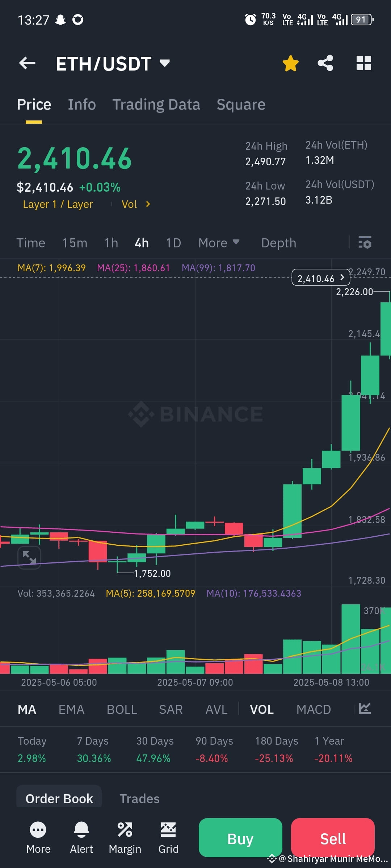
Task: Tap the 7 Days 30.36% figure
Action: 94,758
